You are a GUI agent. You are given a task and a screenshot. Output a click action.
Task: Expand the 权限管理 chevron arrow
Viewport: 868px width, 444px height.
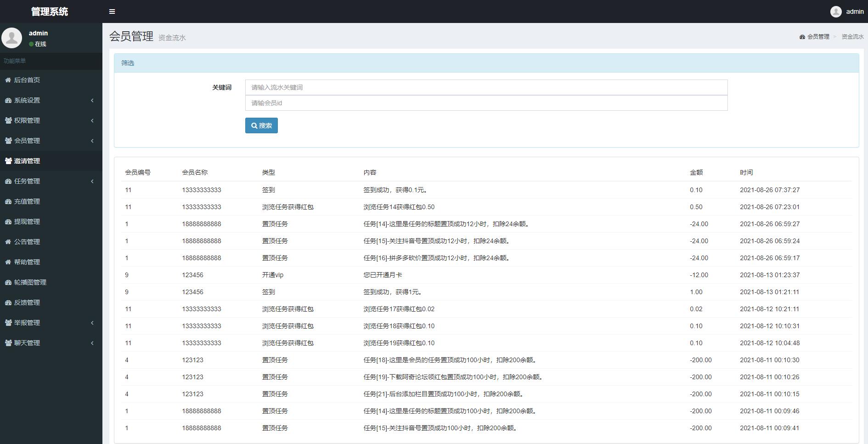point(92,120)
